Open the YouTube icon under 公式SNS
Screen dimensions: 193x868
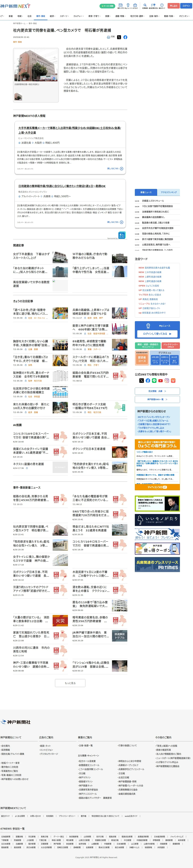pos(161,380)
